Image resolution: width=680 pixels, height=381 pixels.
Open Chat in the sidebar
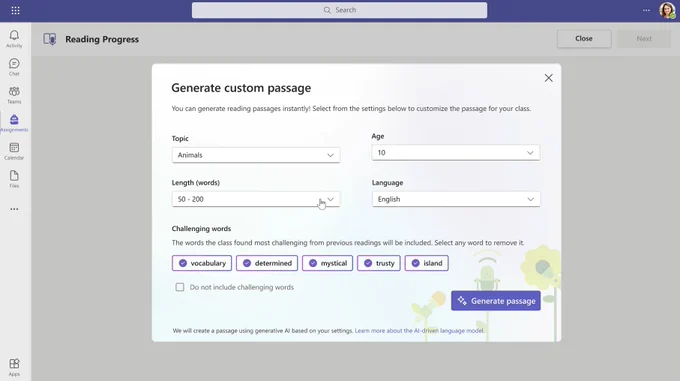coord(14,67)
